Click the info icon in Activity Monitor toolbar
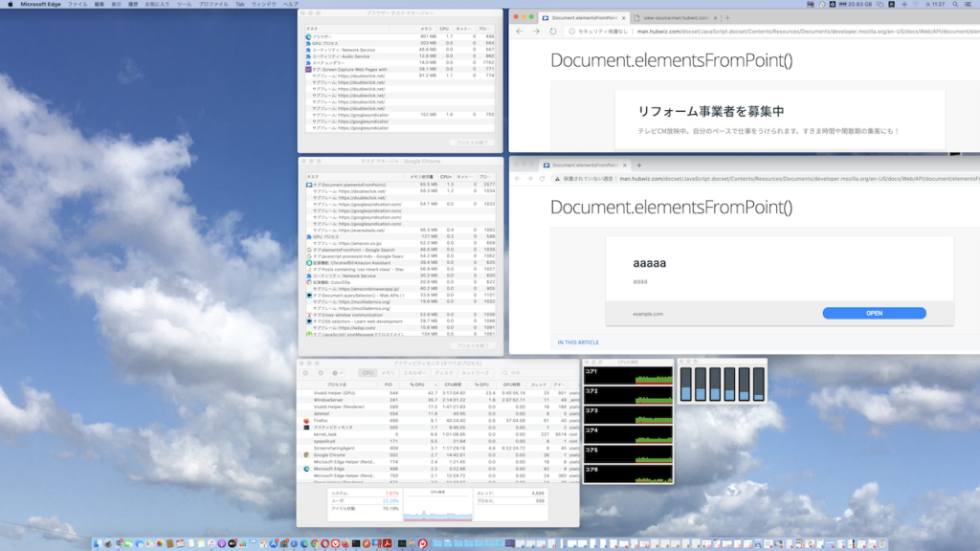 click(x=320, y=372)
